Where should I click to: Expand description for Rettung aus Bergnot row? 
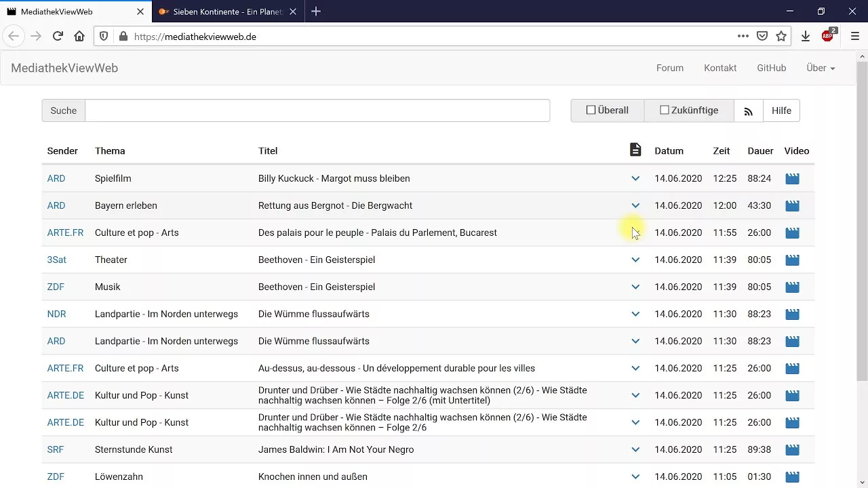[x=635, y=206]
